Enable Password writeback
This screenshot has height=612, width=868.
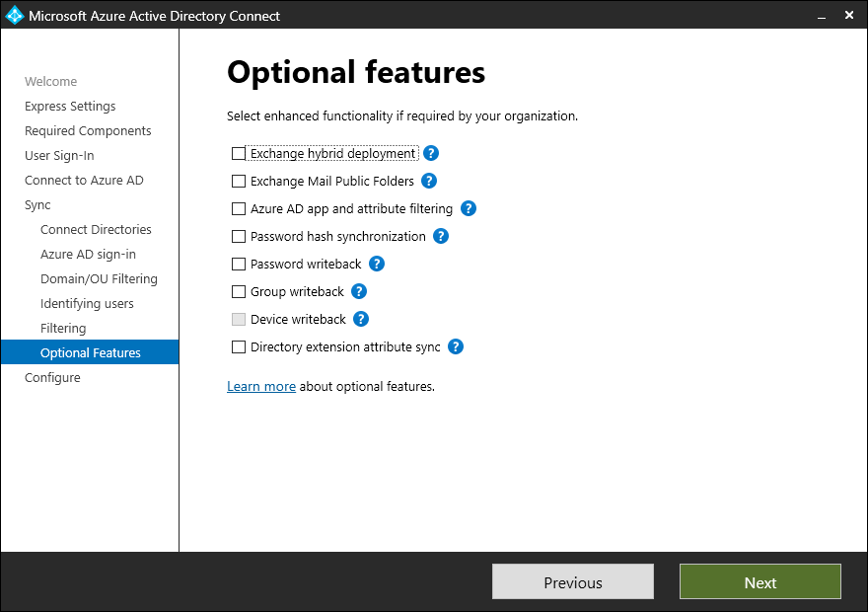pyautogui.click(x=238, y=264)
